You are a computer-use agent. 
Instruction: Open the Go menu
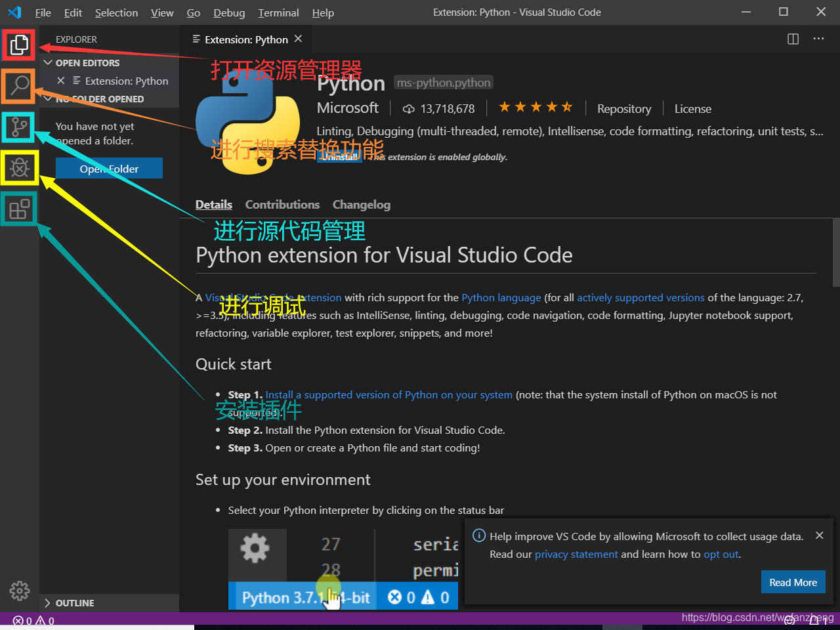pos(194,12)
